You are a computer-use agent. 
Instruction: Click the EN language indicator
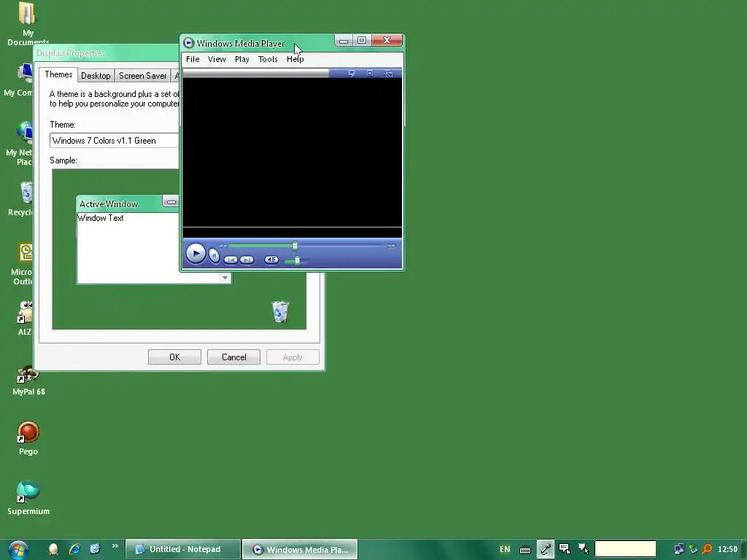pyautogui.click(x=505, y=550)
